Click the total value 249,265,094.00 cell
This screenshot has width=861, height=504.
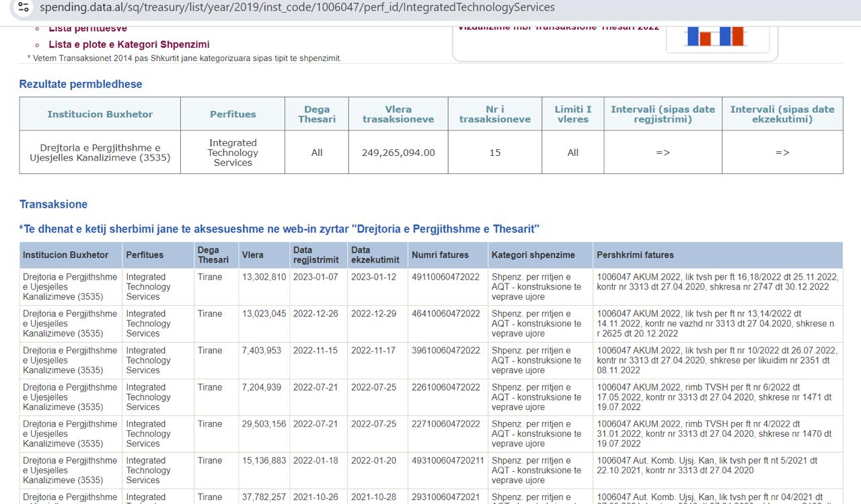coord(398,153)
